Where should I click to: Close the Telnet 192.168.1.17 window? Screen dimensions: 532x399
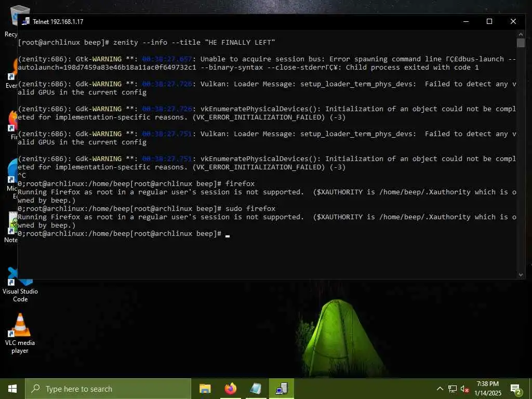(513, 21)
